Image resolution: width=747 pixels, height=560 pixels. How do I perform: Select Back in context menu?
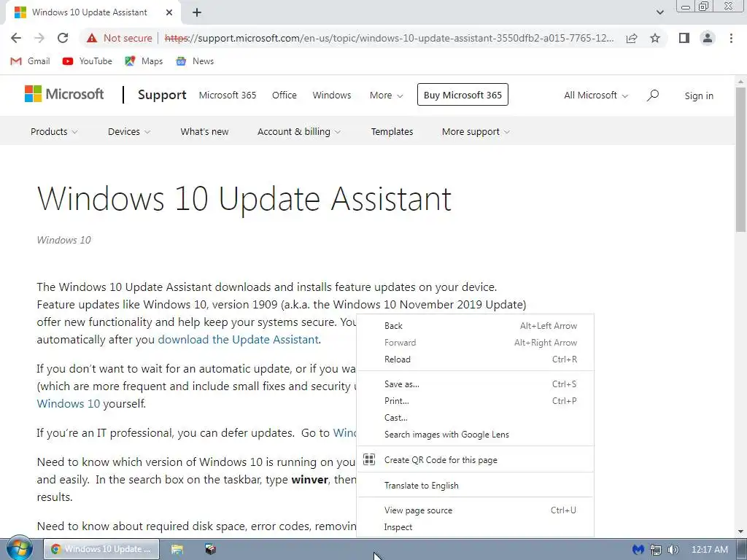476,326
